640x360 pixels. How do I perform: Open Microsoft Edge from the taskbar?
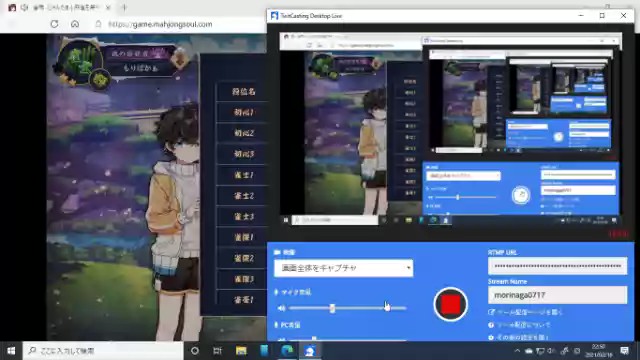click(x=287, y=351)
